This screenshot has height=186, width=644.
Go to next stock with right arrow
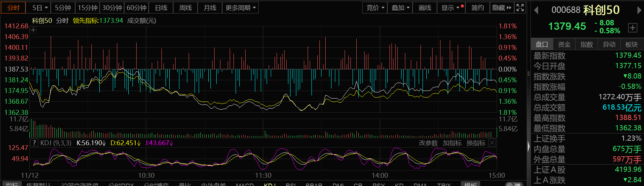(639, 10)
